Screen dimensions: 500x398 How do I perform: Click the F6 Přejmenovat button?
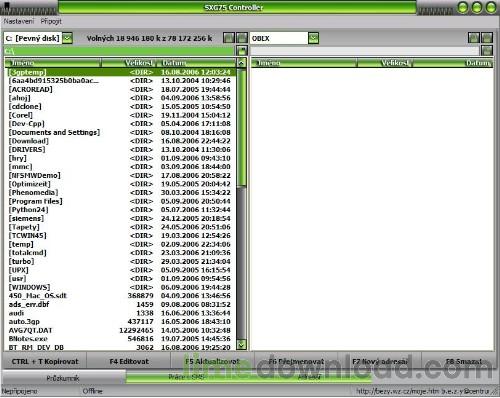[296, 361]
